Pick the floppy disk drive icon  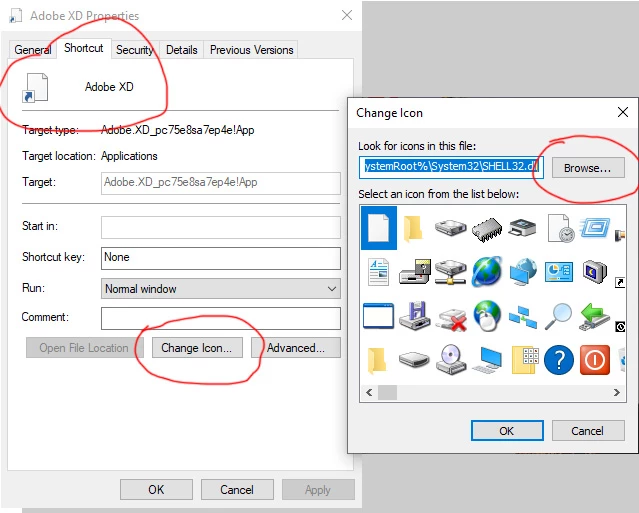pos(415,315)
